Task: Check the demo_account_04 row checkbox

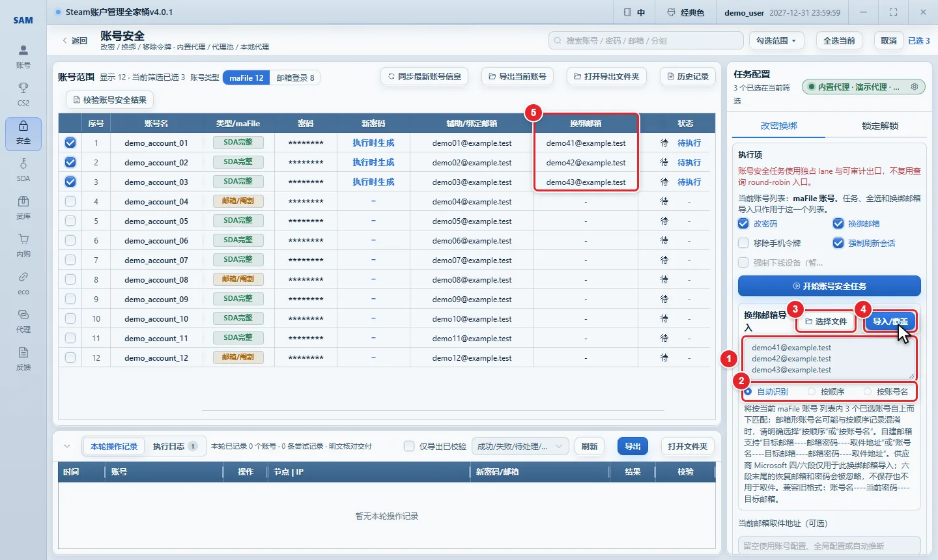Action: coord(70,201)
